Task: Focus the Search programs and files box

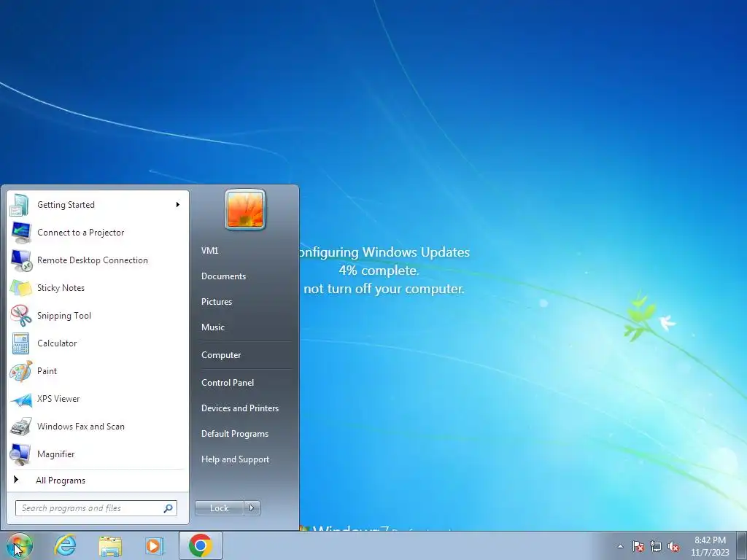Action: tap(96, 508)
